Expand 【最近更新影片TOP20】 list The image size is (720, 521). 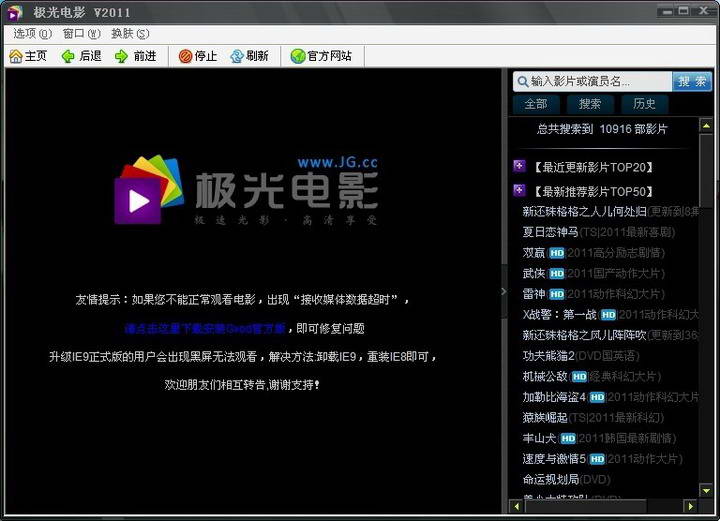(x=593, y=167)
